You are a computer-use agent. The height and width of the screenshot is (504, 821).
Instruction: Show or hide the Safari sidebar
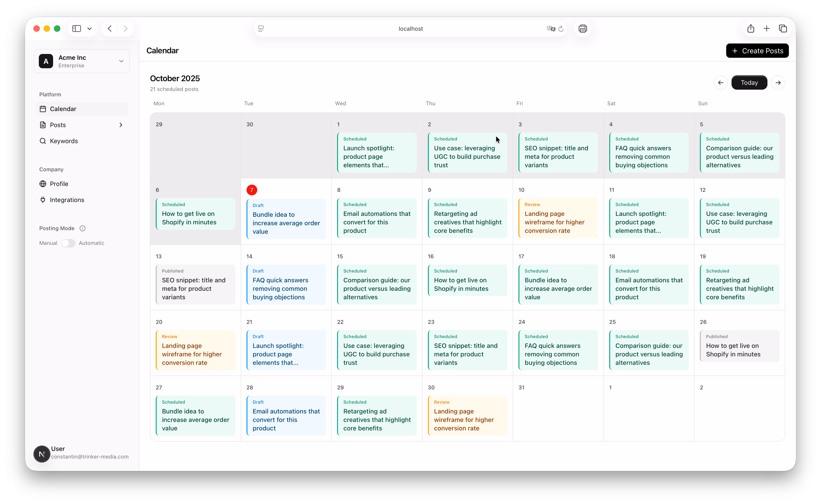coord(77,29)
